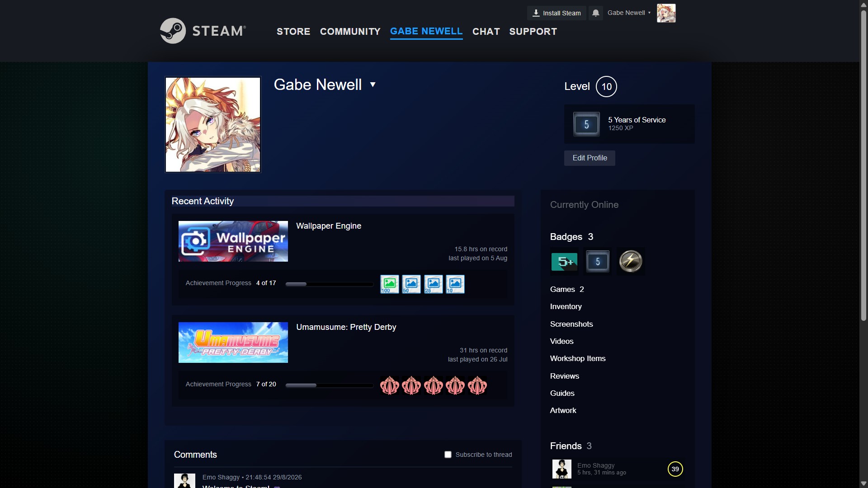Click the Edit Profile button

[590, 158]
